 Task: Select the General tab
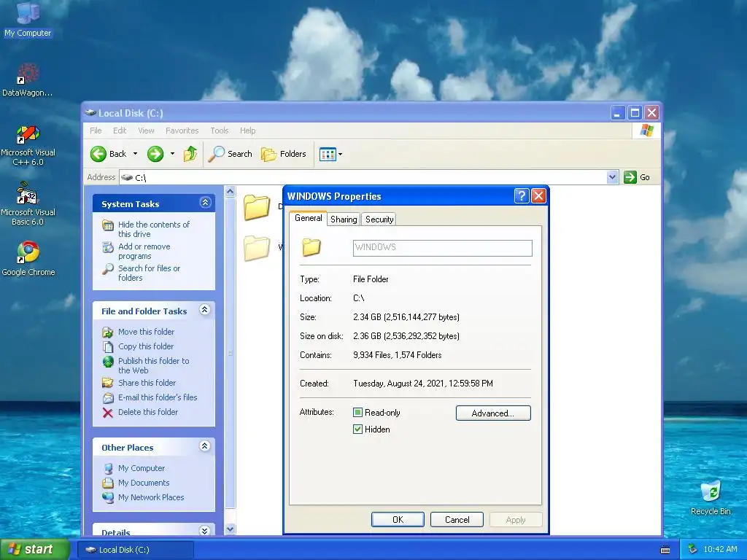tap(309, 218)
